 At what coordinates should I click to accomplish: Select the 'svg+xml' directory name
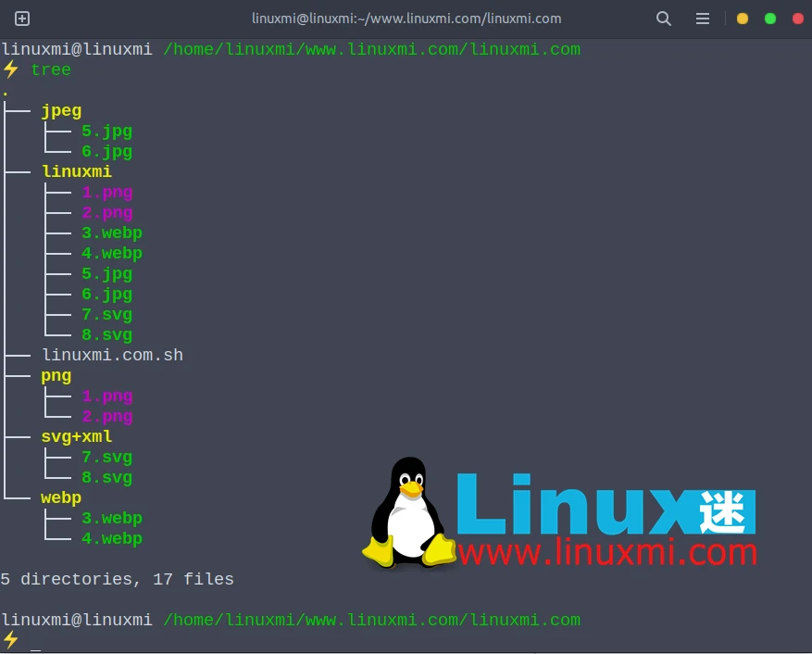point(77,436)
